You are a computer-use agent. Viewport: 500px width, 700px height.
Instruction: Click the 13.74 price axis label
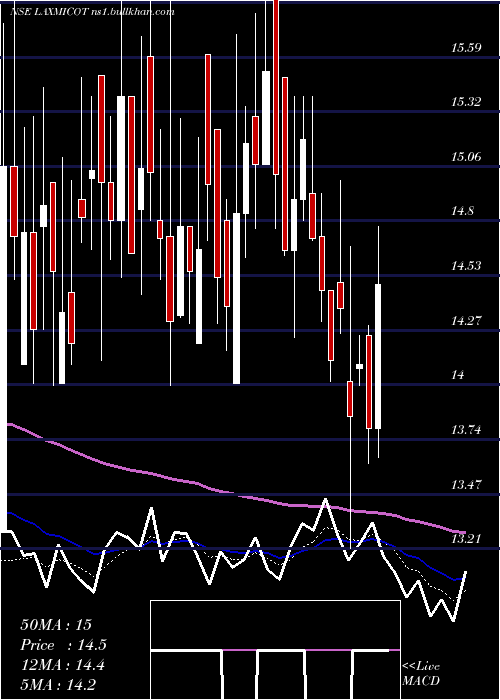pos(466,430)
